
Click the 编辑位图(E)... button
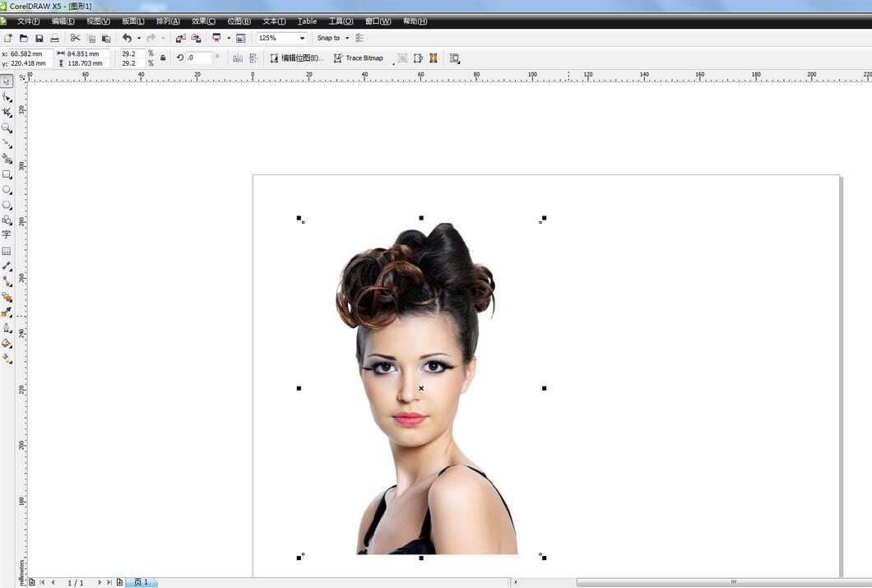click(x=297, y=58)
